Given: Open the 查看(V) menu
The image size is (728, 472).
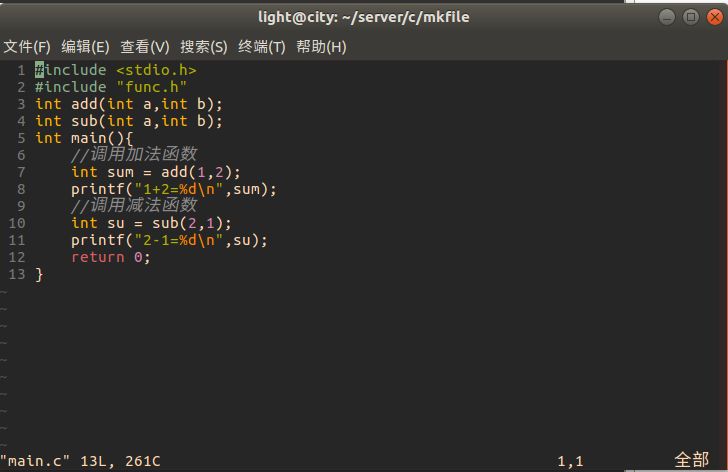Looking at the screenshot, I should click(145, 47).
